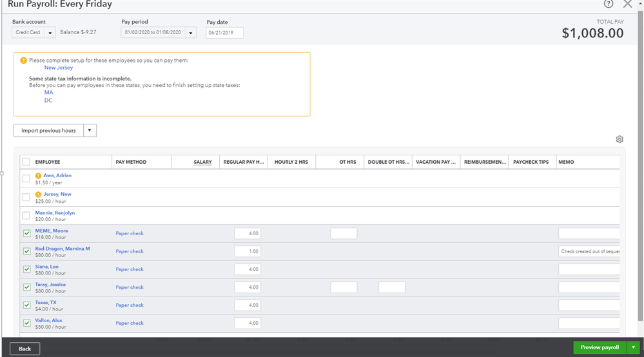Uncheck the MEME, Moore checkbox
The image size is (644, 357).
click(26, 234)
